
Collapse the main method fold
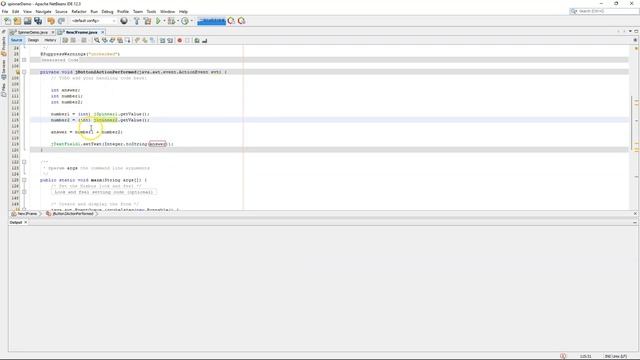coord(24,180)
